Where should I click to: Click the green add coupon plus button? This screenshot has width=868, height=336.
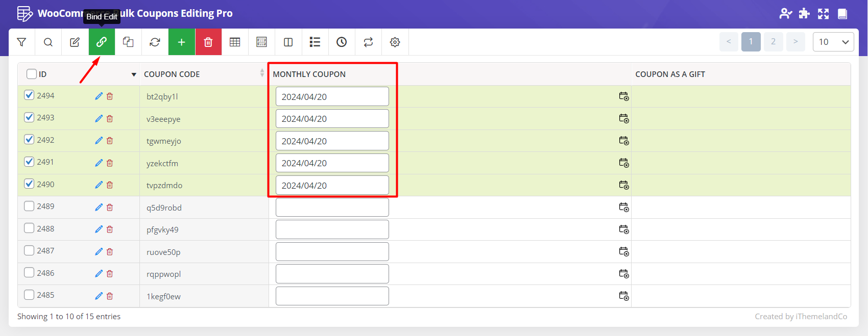tap(181, 42)
